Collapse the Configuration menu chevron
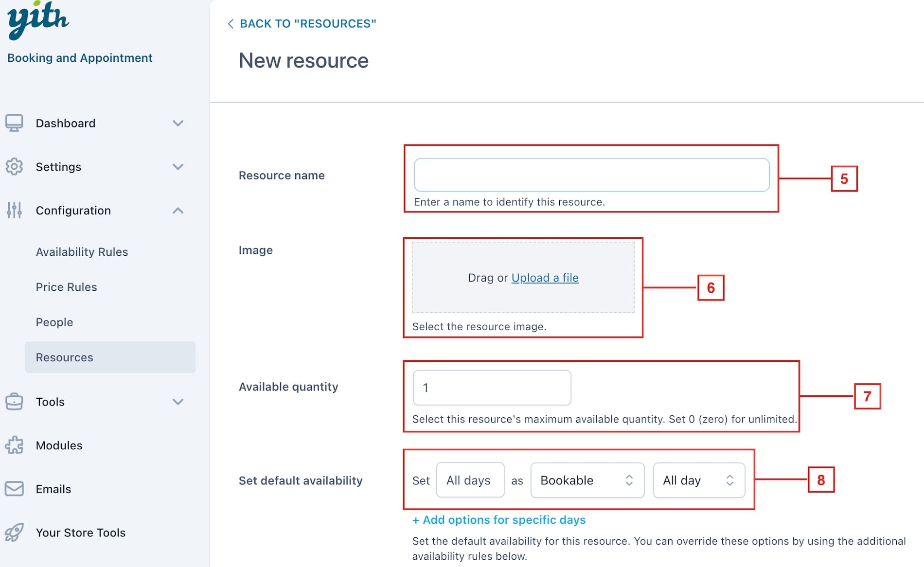The width and height of the screenshot is (924, 567). pyautogui.click(x=178, y=211)
